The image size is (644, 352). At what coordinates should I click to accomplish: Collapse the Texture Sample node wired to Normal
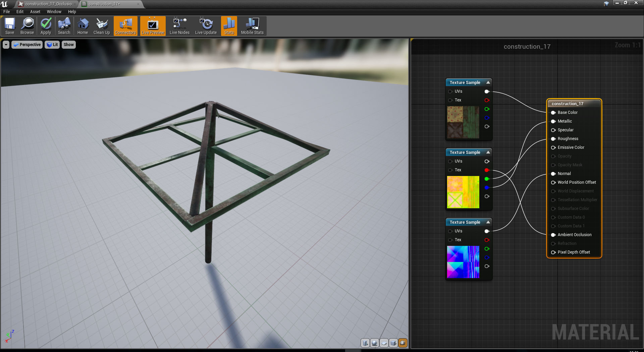pos(488,222)
